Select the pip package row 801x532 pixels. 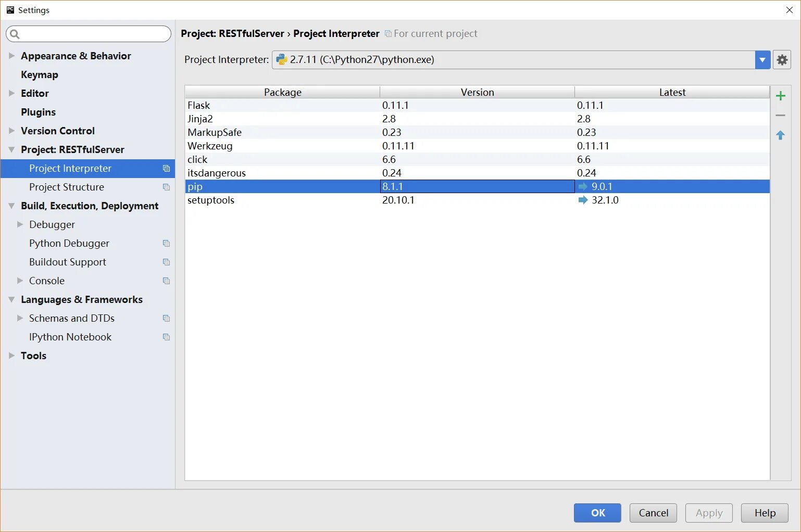pyautogui.click(x=478, y=186)
